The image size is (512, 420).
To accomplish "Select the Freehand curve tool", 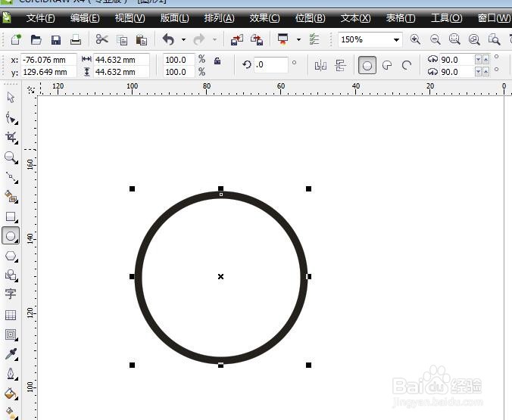I will point(11,178).
